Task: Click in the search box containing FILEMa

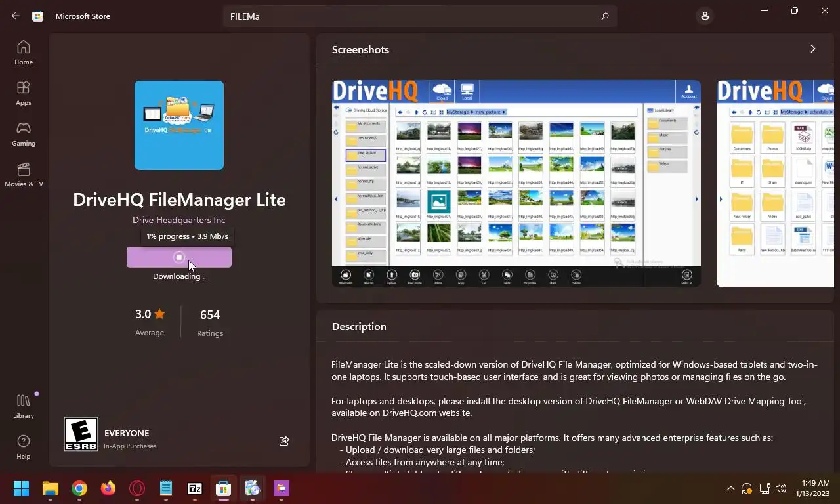Action: (420, 16)
